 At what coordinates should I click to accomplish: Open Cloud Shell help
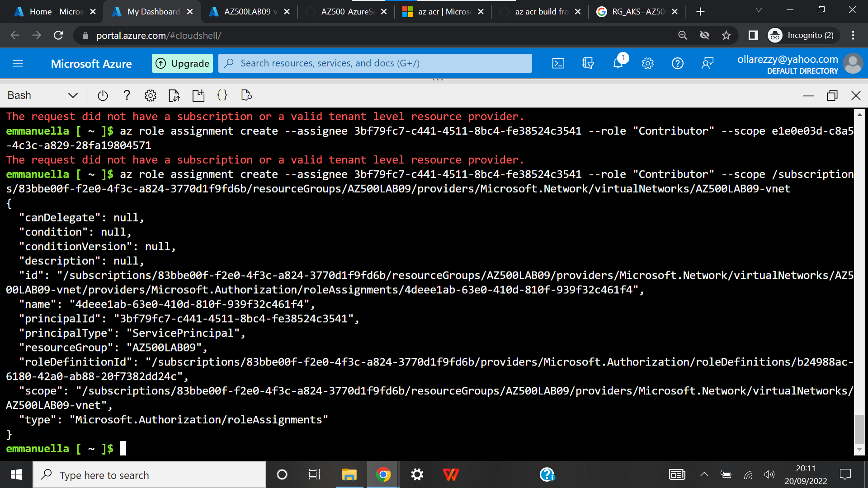(127, 95)
